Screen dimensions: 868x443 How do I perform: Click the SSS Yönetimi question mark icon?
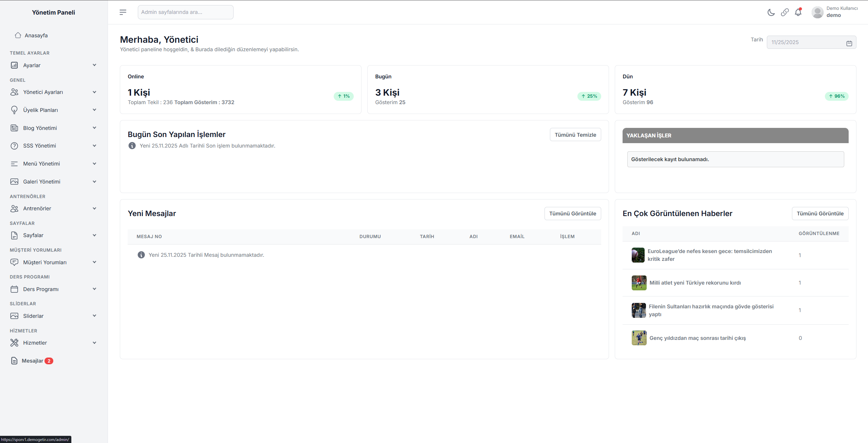[14, 146]
